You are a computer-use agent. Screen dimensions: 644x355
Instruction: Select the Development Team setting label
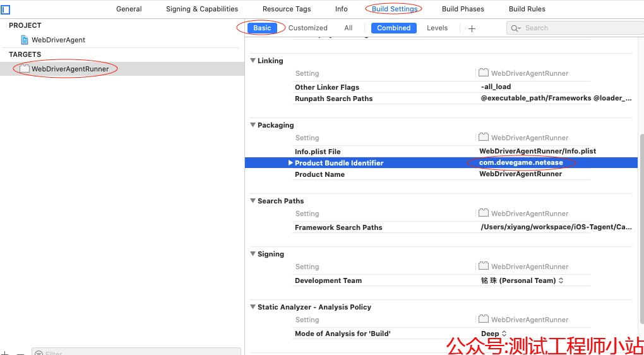point(328,280)
